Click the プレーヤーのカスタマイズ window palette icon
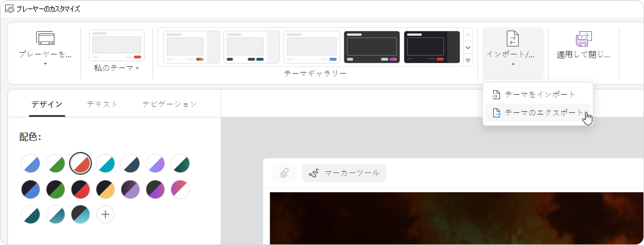The height and width of the screenshot is (245, 644). 10,9
